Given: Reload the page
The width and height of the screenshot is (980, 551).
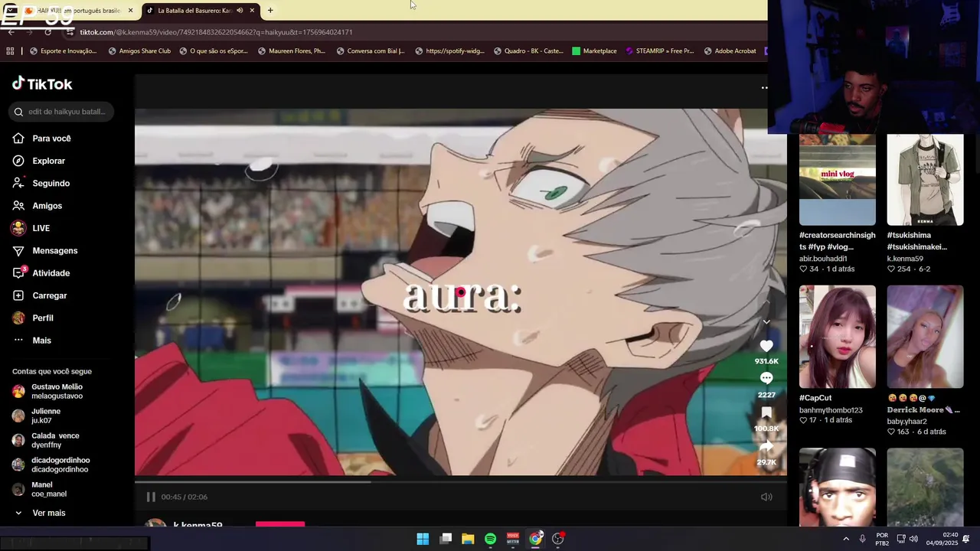Looking at the screenshot, I should pyautogui.click(x=48, y=32).
